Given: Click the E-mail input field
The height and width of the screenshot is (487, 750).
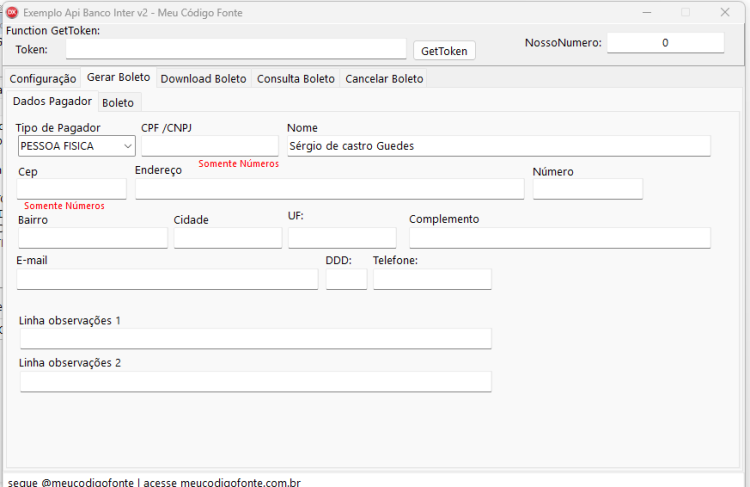Looking at the screenshot, I should coord(167,279).
